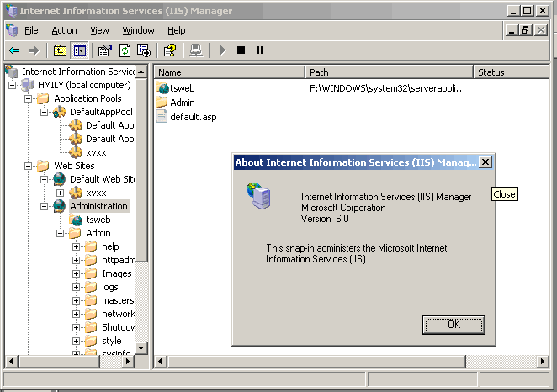Click list pane horizontal scroll left arrow

pos(160,362)
